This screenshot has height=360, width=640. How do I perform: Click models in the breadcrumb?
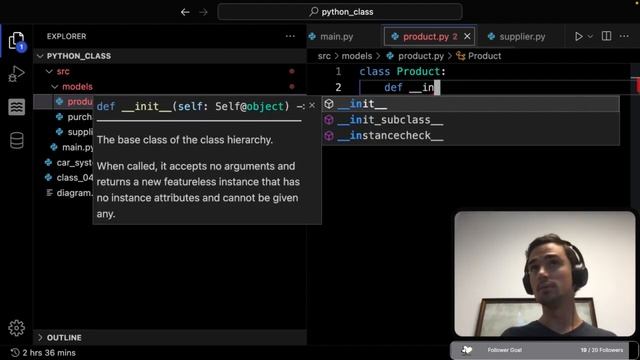(357, 56)
